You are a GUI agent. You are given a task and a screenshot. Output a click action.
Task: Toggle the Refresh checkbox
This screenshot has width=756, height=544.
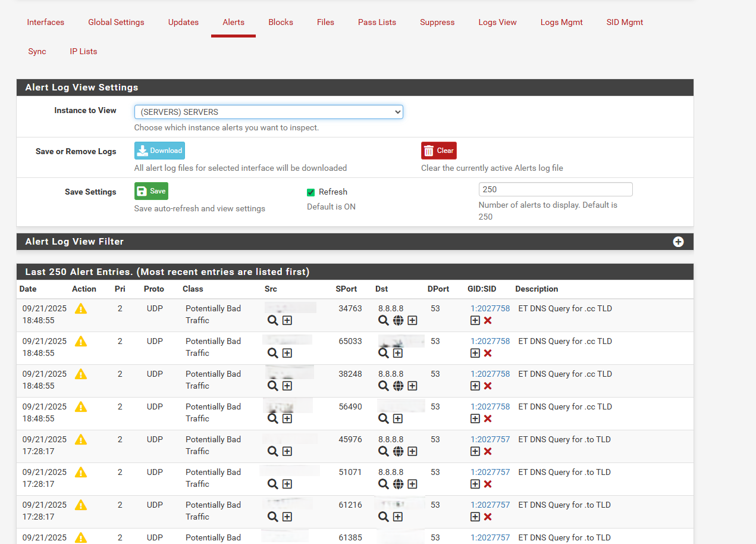310,192
